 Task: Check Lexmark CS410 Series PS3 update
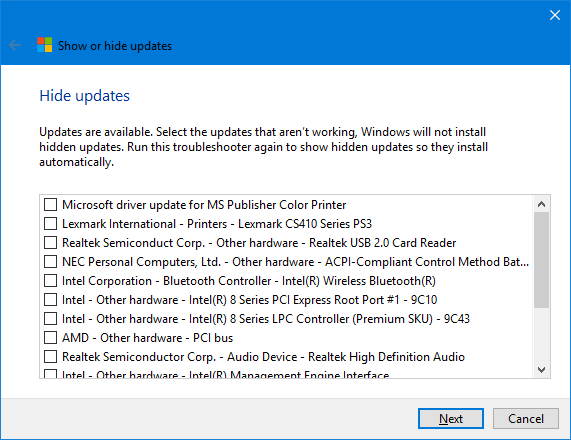coord(50,224)
